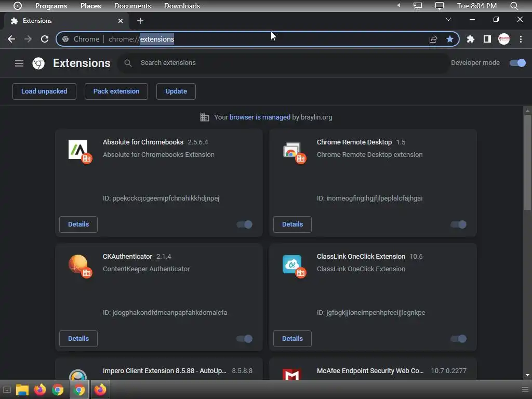Click the managed building icon near braylin.org notice

[205, 117]
